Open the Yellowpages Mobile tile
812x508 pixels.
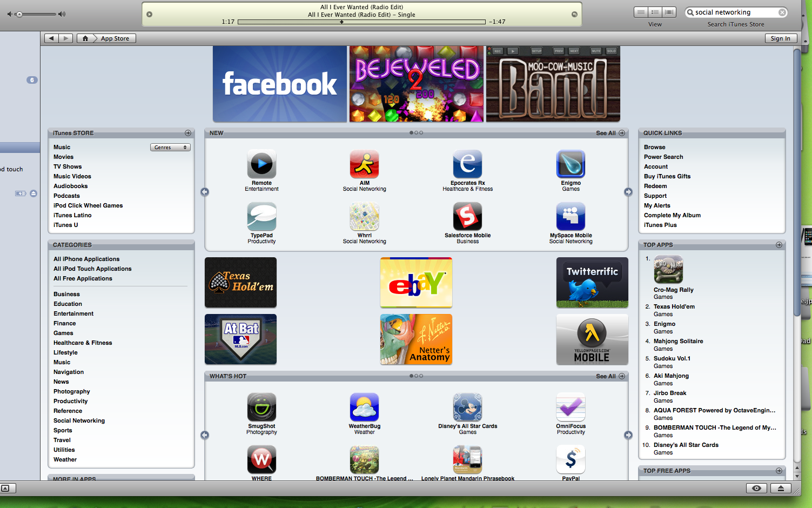pos(592,339)
